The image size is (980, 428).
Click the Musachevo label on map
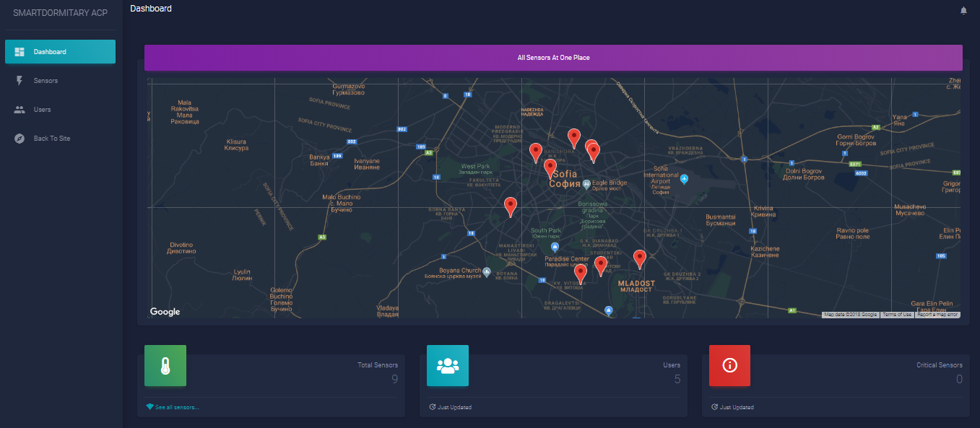coord(910,210)
